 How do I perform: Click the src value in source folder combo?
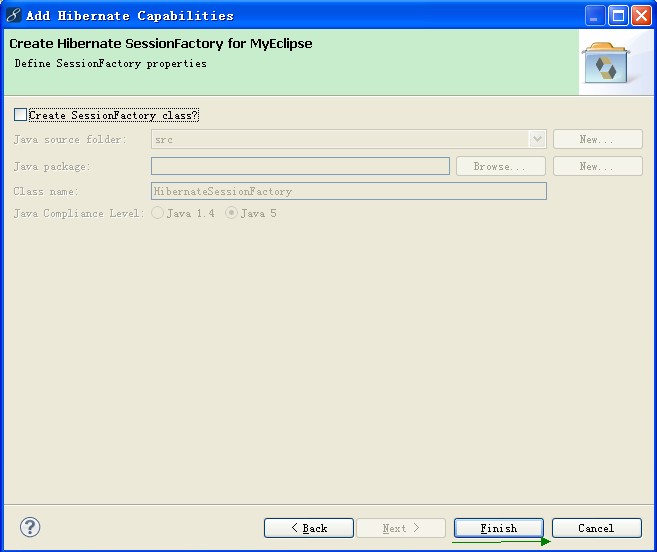point(164,140)
